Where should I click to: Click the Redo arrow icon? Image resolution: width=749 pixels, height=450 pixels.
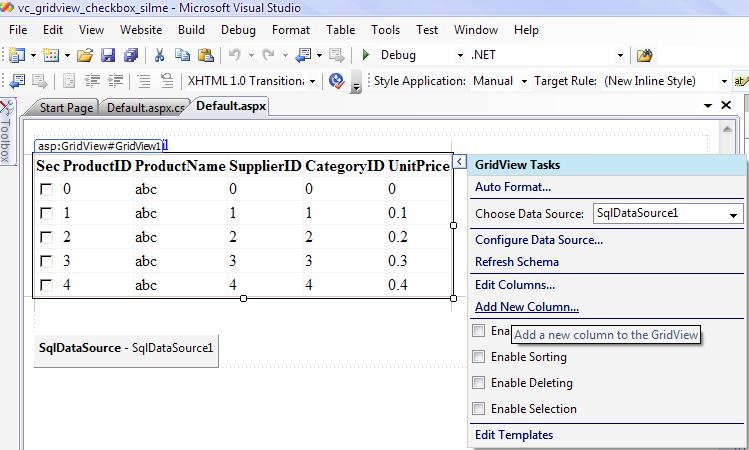click(268, 55)
